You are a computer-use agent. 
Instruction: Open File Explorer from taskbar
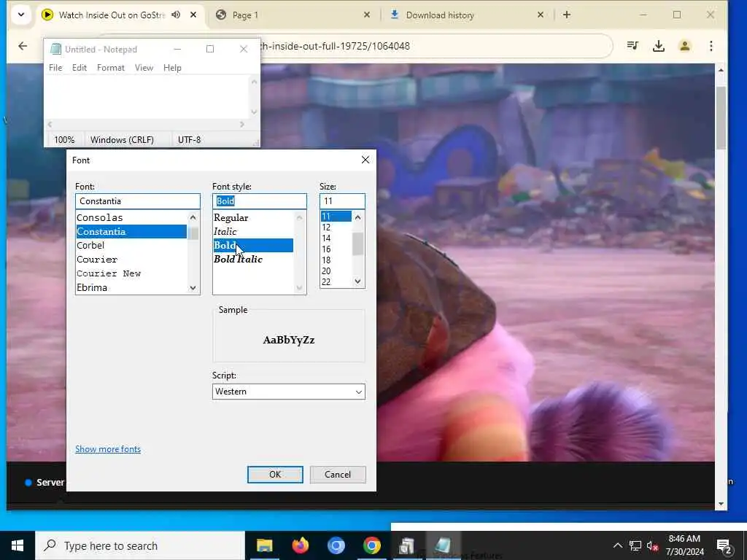(264, 545)
